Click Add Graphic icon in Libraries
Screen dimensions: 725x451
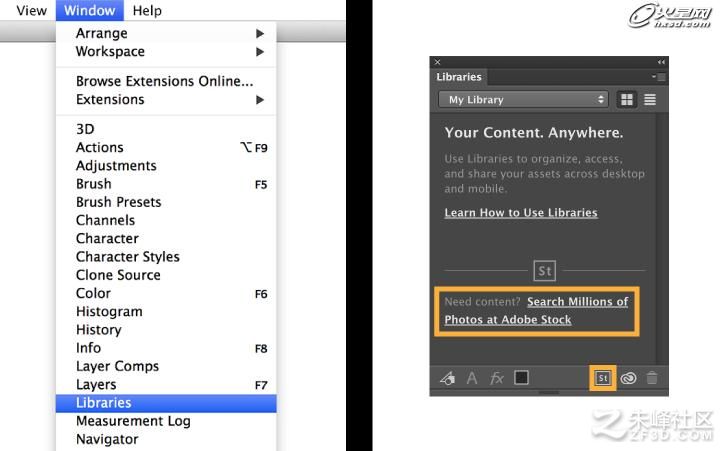pos(447,378)
